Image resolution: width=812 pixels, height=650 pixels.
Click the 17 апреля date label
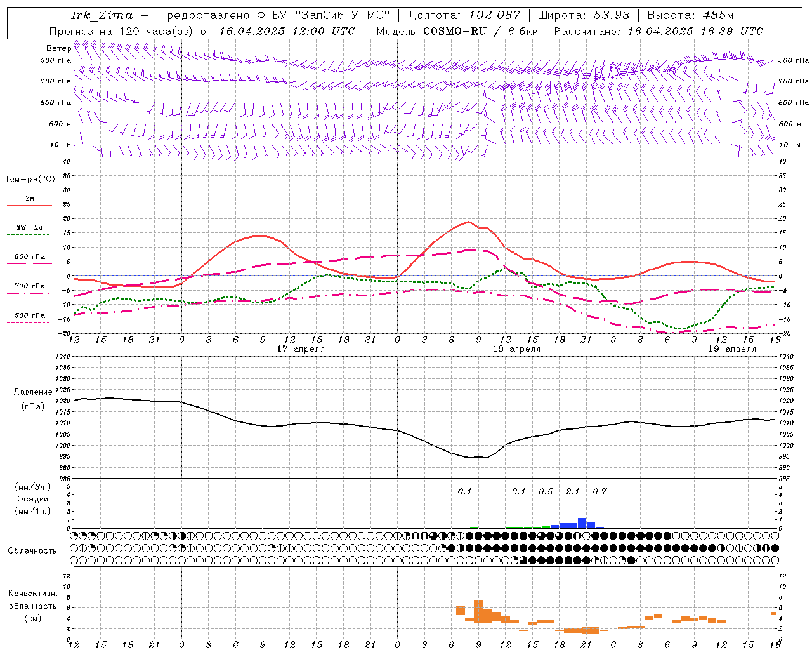[301, 348]
